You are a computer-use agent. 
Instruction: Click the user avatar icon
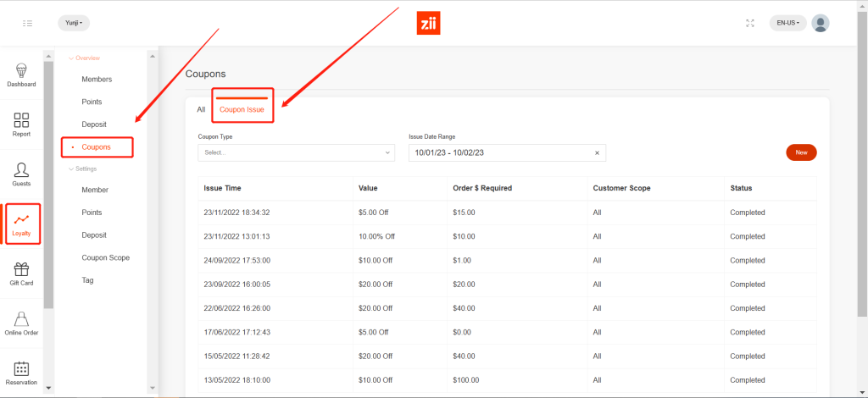click(x=820, y=23)
